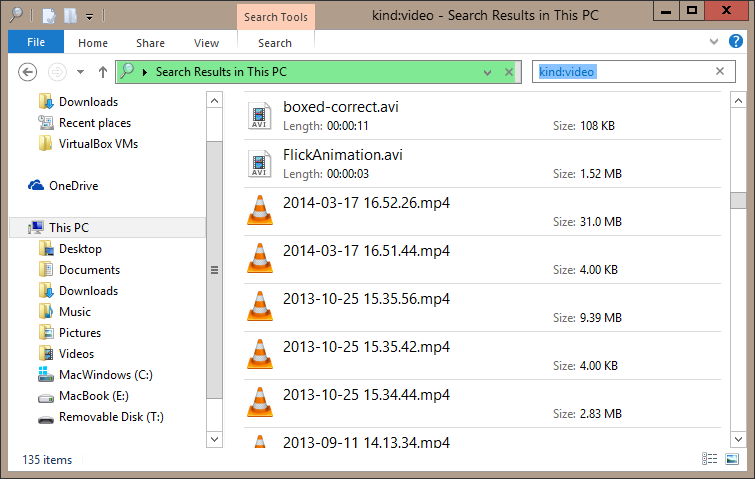
Task: Open the Share ribbon tab
Action: (150, 43)
